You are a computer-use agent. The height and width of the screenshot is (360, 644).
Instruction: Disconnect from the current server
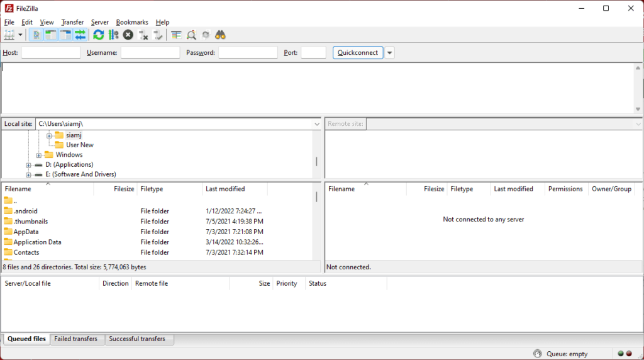[143, 35]
